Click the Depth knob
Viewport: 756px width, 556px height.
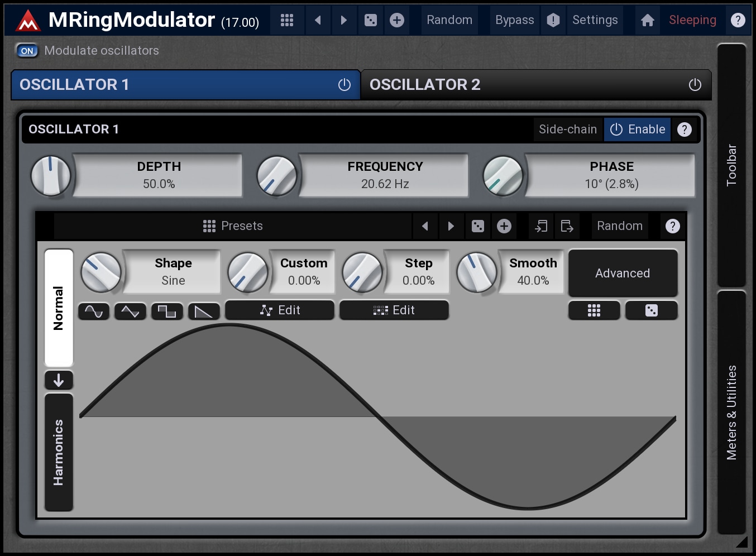51,176
